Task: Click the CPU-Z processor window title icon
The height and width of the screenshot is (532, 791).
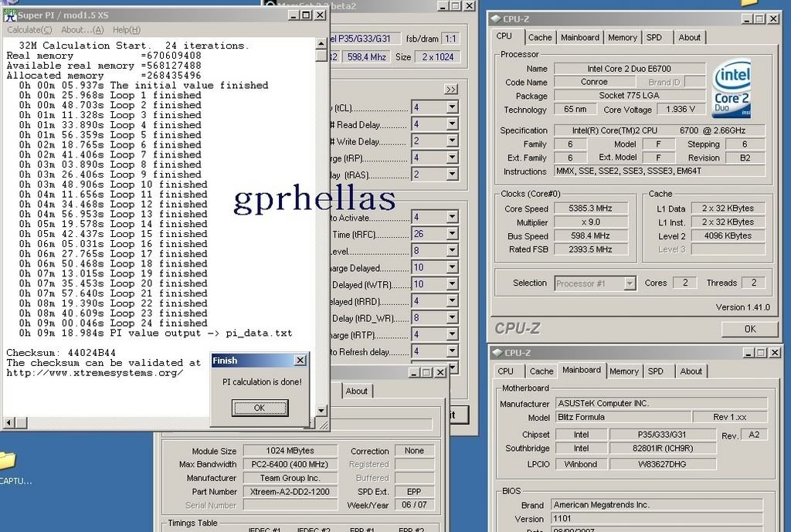Action: [x=497, y=19]
